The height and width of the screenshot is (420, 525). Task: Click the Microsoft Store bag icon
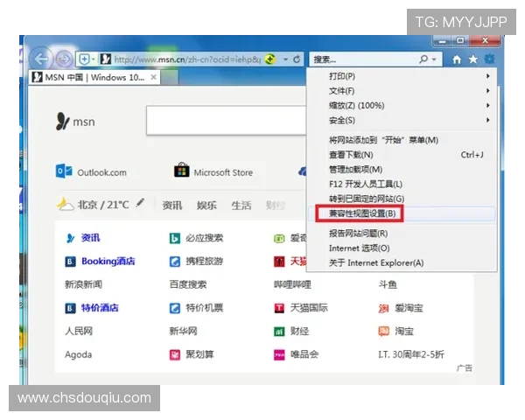(181, 171)
